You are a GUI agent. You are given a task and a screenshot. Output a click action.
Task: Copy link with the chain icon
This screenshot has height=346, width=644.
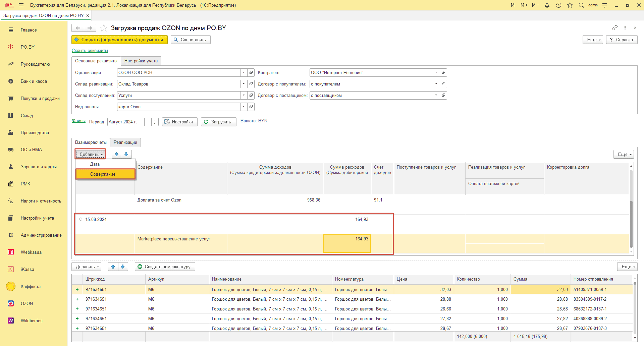pos(615,27)
